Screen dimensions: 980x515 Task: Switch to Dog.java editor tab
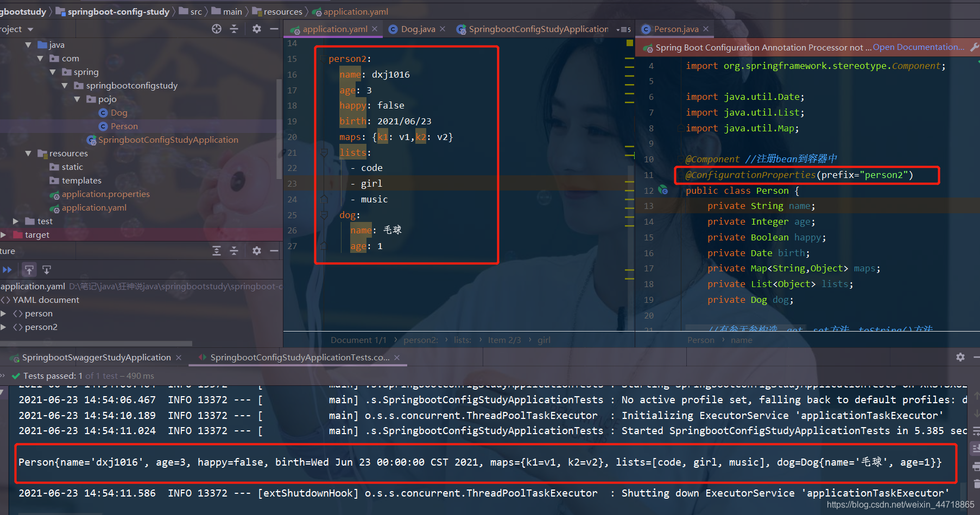pyautogui.click(x=418, y=29)
